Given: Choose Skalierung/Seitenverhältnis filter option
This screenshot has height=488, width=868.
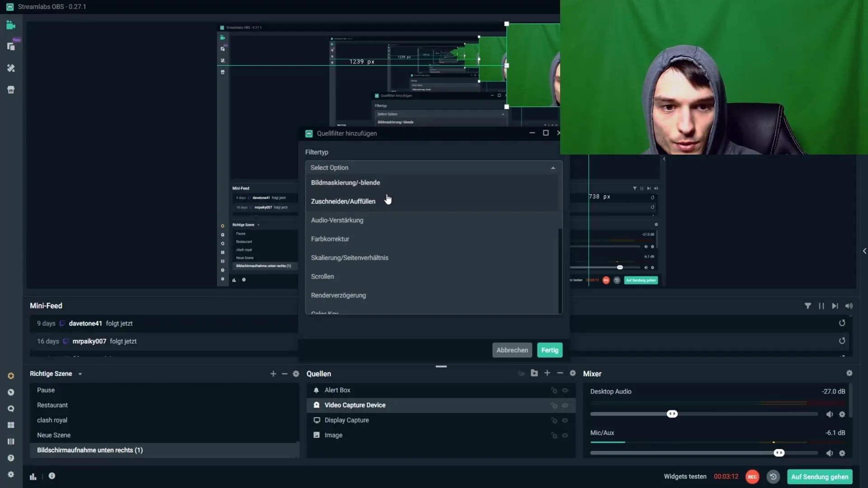Looking at the screenshot, I should [432, 258].
